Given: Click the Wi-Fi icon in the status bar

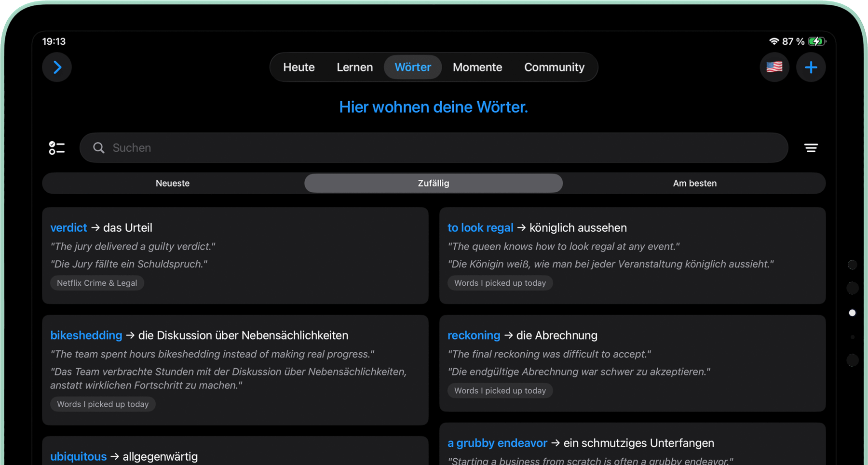Looking at the screenshot, I should pos(774,41).
